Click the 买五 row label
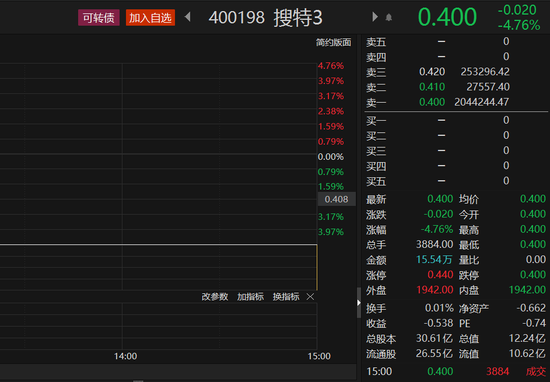This screenshot has width=550, height=382. (376, 182)
